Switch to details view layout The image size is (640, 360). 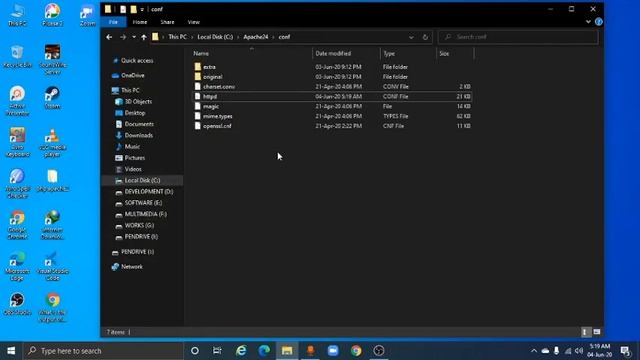[x=584, y=332]
